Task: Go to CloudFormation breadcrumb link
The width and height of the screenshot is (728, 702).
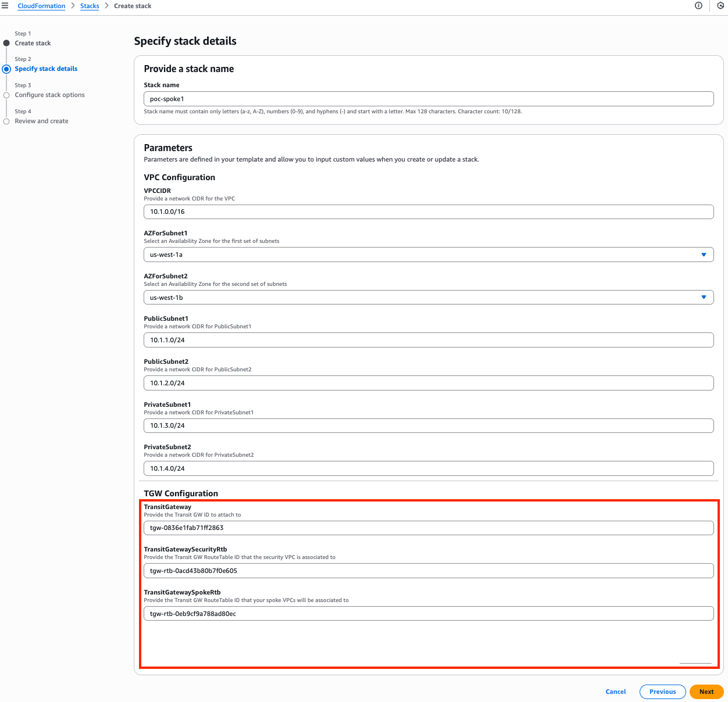Action: pos(41,6)
